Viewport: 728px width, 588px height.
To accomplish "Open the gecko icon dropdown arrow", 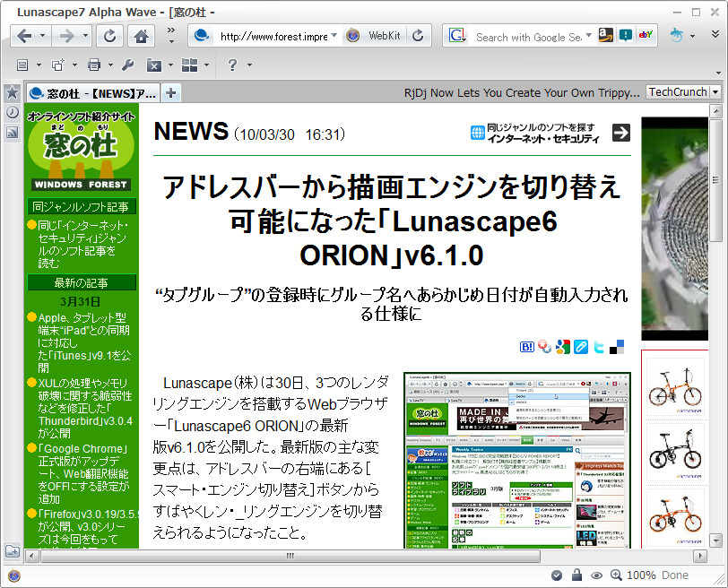I will [x=692, y=36].
